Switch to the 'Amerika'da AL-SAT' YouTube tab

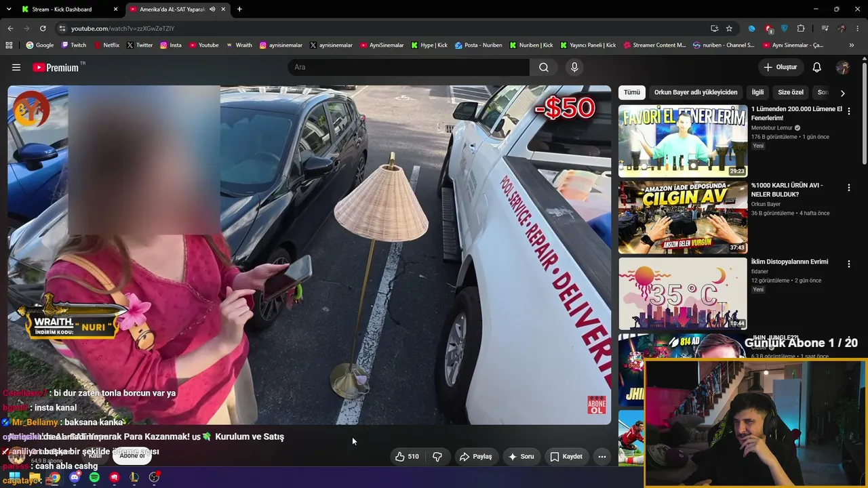coord(178,9)
